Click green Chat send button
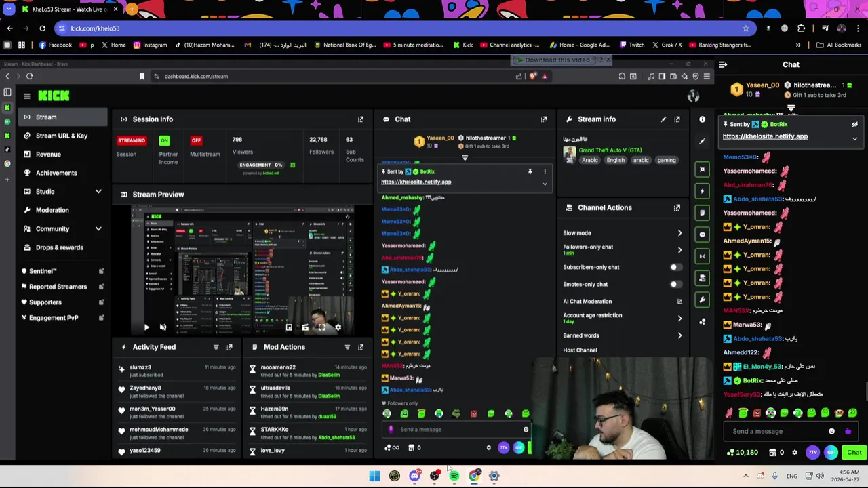The height and width of the screenshot is (488, 868). click(x=854, y=453)
